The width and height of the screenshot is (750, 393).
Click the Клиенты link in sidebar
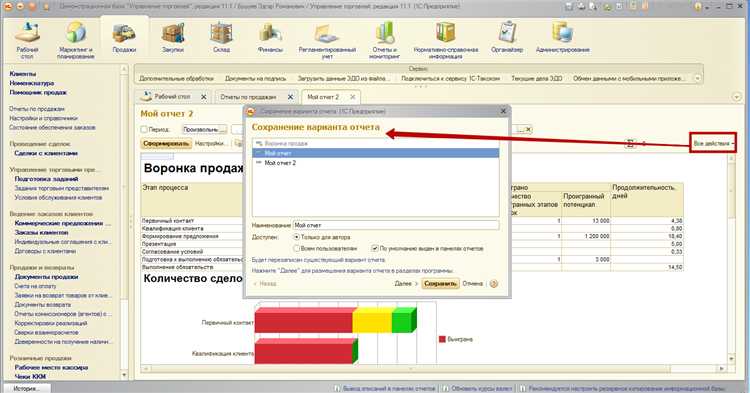pyautogui.click(x=22, y=74)
